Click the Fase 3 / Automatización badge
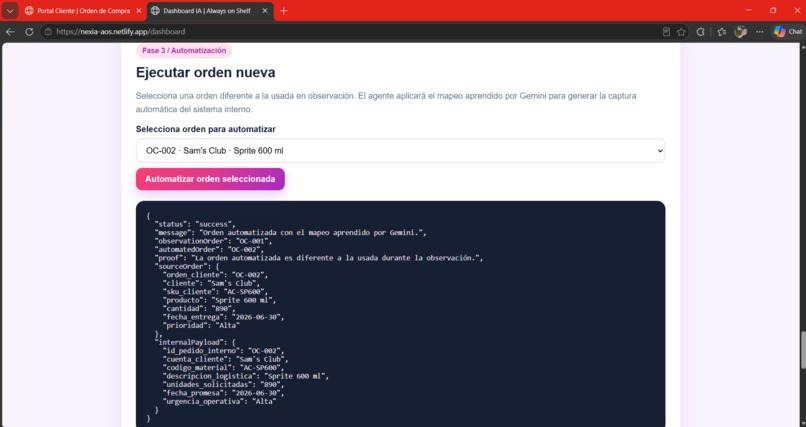 184,50
